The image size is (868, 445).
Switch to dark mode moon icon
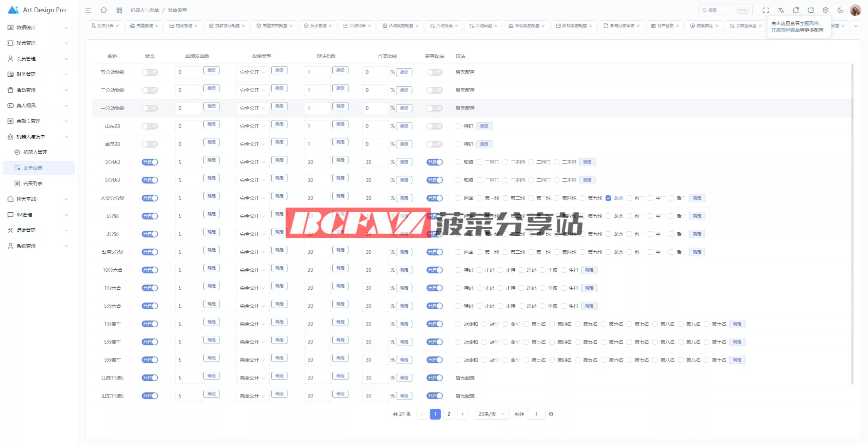point(841,10)
